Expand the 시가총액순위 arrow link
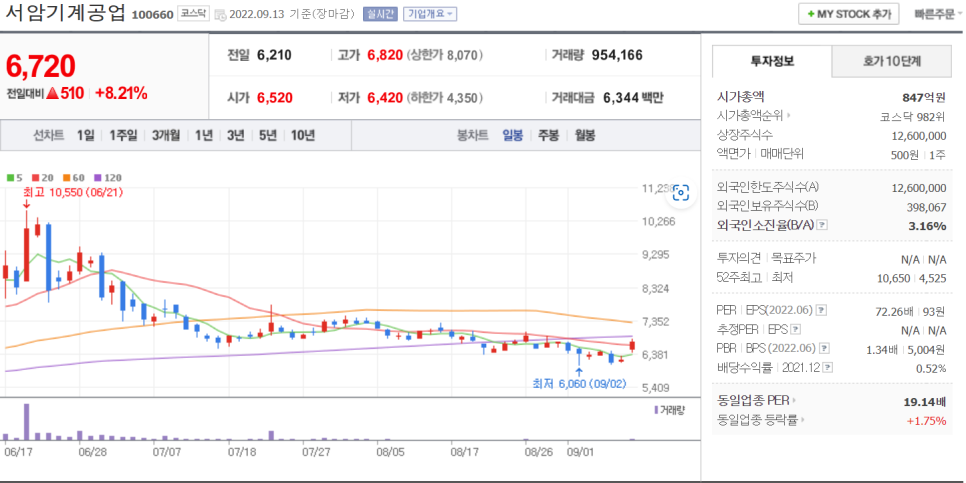This screenshot has height=483, width=966. tap(788, 115)
